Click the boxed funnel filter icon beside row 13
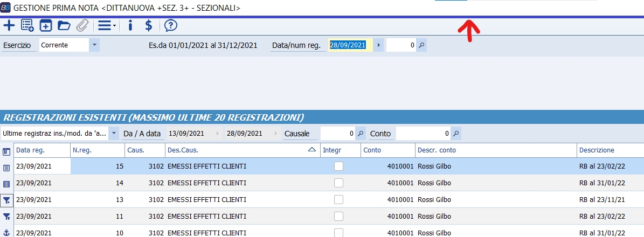This screenshot has height=237, width=644. point(6,200)
